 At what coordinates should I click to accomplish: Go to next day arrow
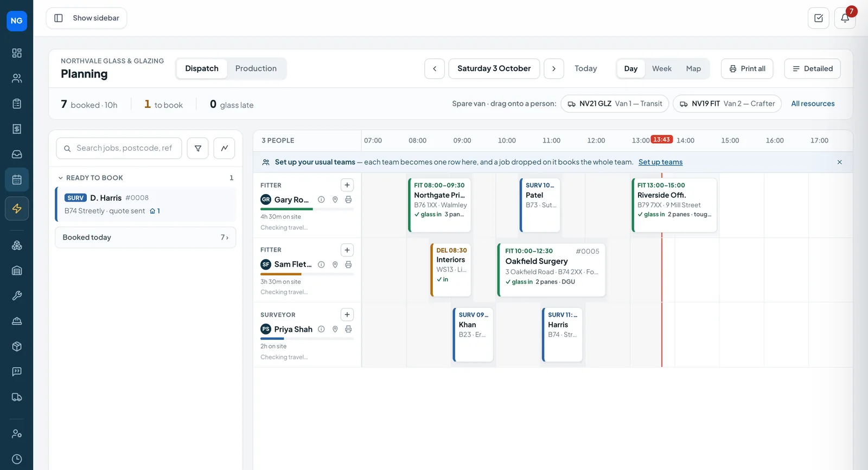click(554, 68)
